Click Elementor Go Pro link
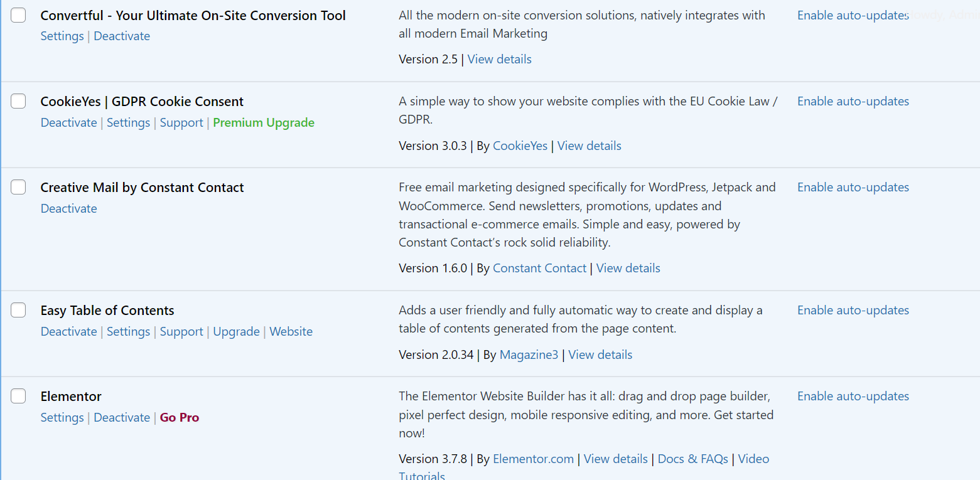 180,418
